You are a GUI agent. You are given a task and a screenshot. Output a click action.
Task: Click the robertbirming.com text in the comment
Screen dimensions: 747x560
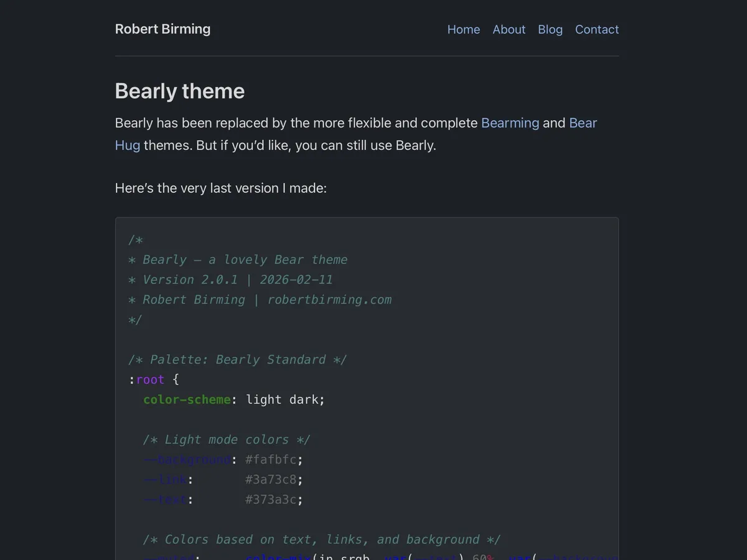[329, 299]
